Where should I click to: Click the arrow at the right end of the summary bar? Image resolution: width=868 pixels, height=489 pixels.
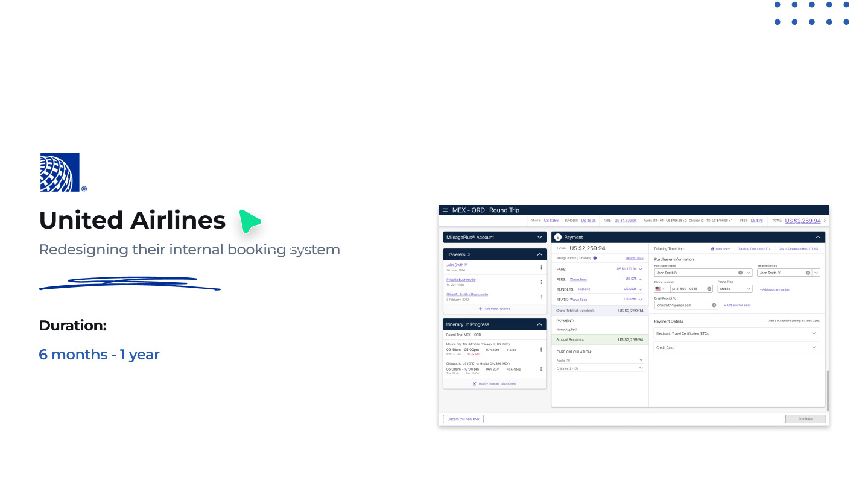point(825,221)
